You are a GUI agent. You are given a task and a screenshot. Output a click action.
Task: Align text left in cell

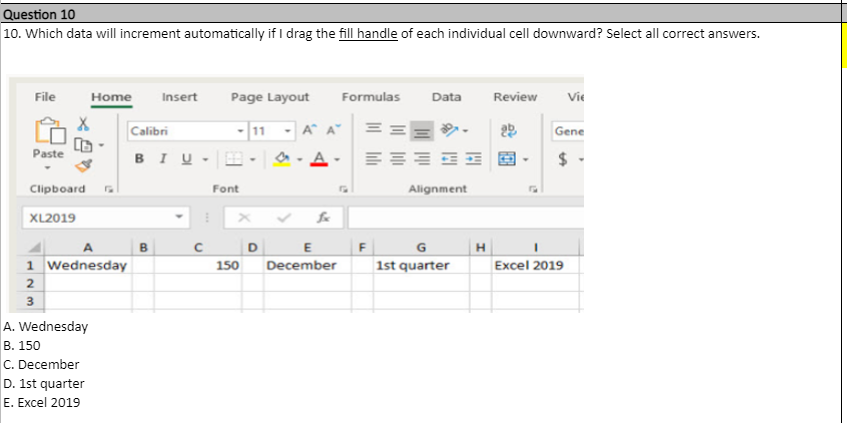372,159
